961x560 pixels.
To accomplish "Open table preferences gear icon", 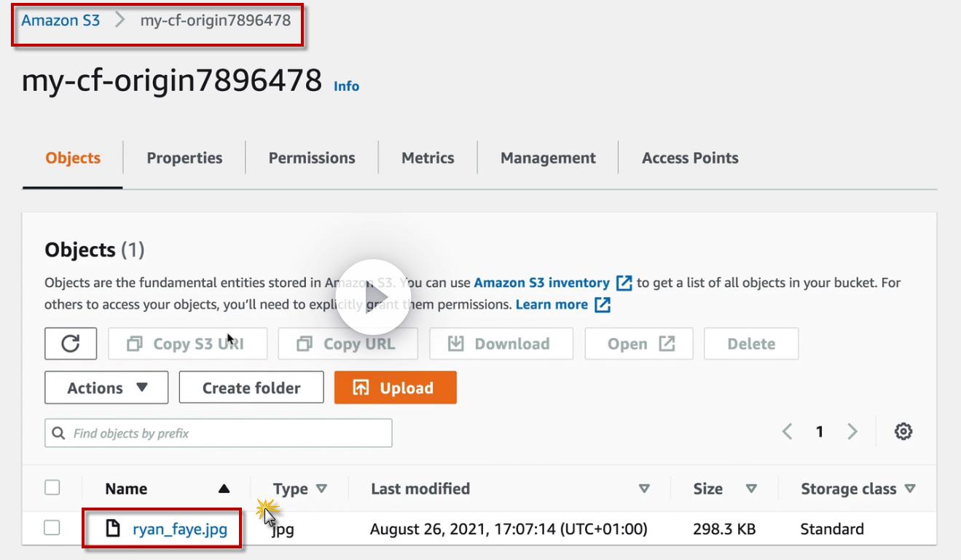I will pyautogui.click(x=903, y=432).
